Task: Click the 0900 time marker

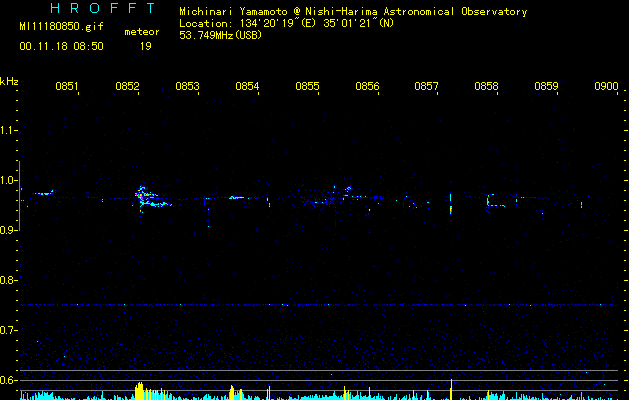Action: coord(607,86)
